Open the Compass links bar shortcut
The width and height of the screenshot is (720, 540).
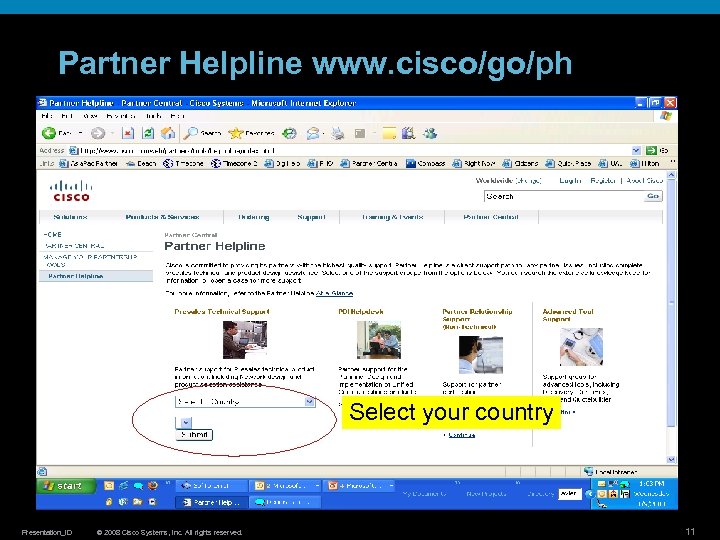(426, 163)
